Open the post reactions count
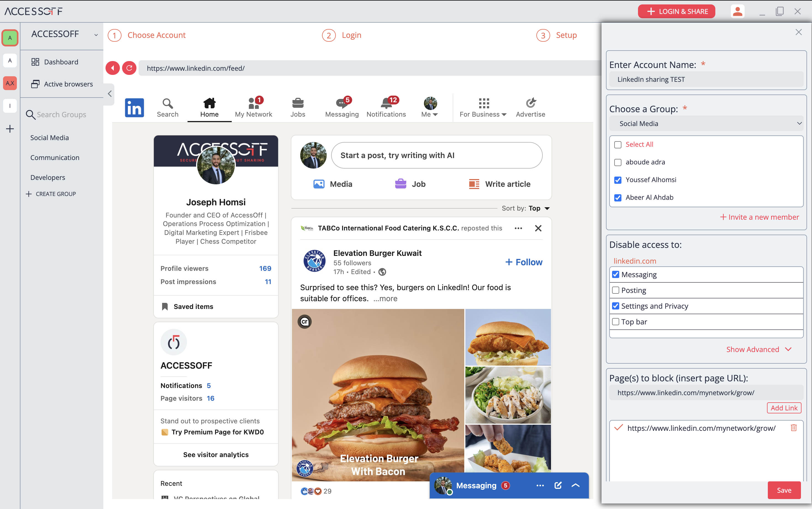The height and width of the screenshot is (509, 812). 316,491
